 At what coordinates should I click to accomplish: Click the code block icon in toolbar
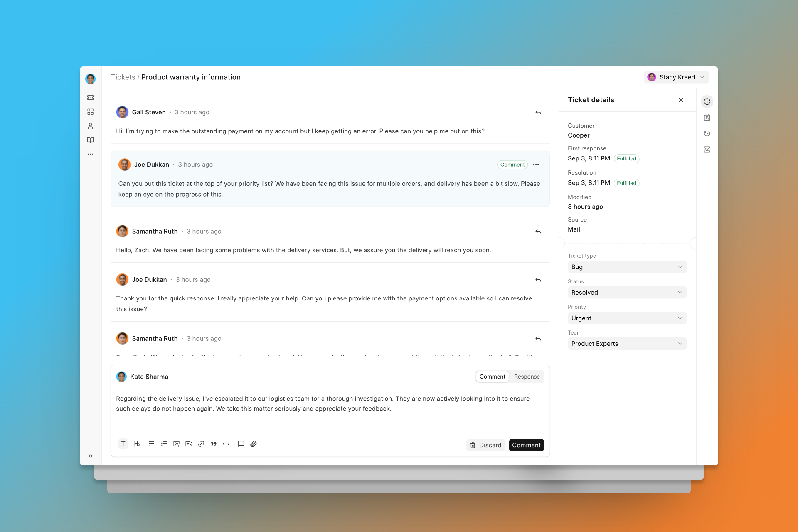(226, 443)
